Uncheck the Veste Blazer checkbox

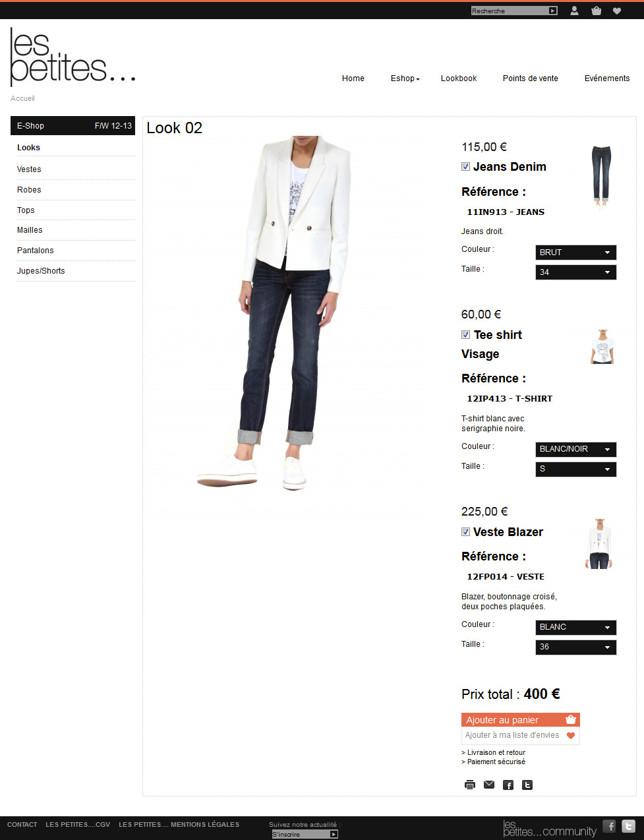coord(465,532)
